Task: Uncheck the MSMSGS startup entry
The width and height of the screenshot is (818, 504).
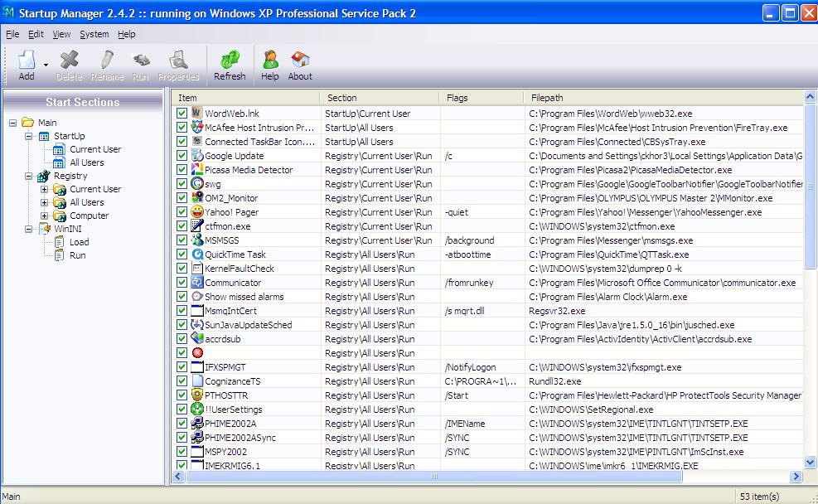Action: 181,240
